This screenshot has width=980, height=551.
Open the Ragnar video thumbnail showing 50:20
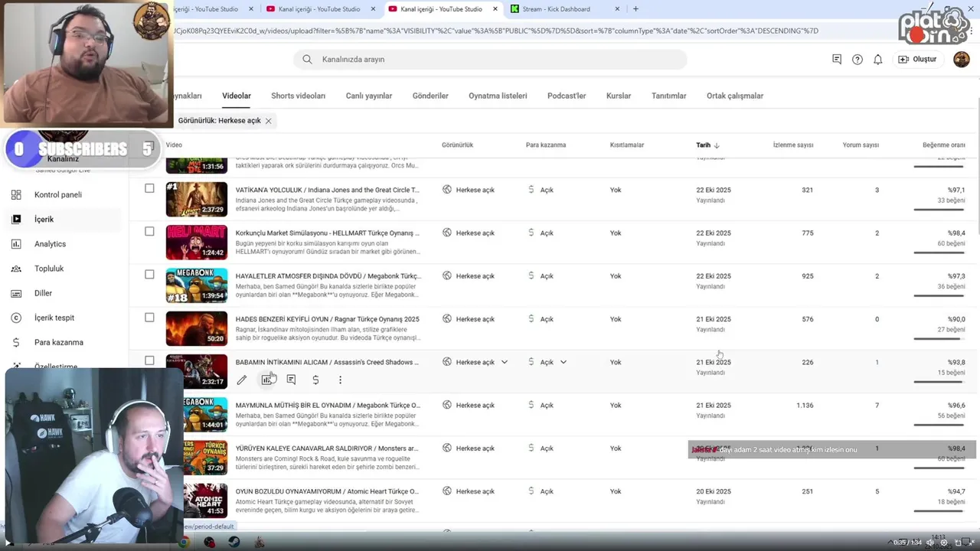tap(197, 328)
